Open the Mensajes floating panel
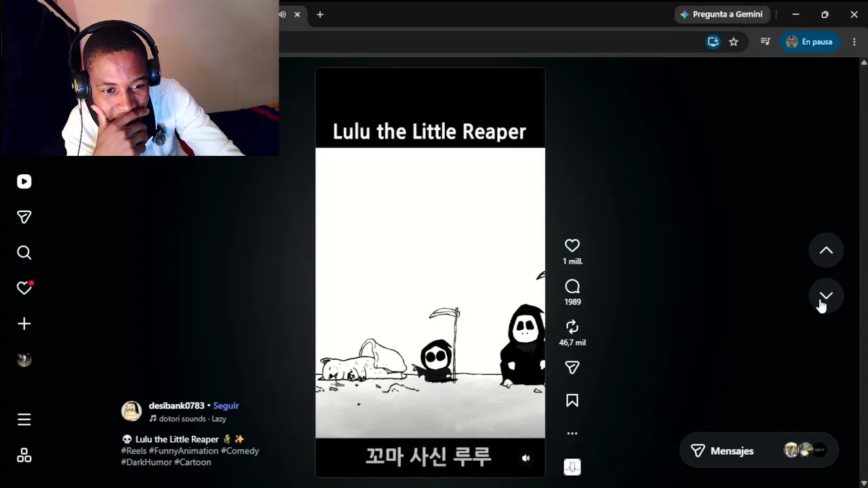The image size is (868, 488). coord(759,451)
